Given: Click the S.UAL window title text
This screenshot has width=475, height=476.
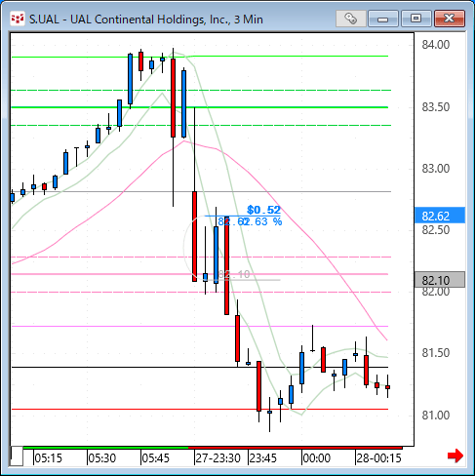Looking at the screenshot, I should [x=146, y=20].
